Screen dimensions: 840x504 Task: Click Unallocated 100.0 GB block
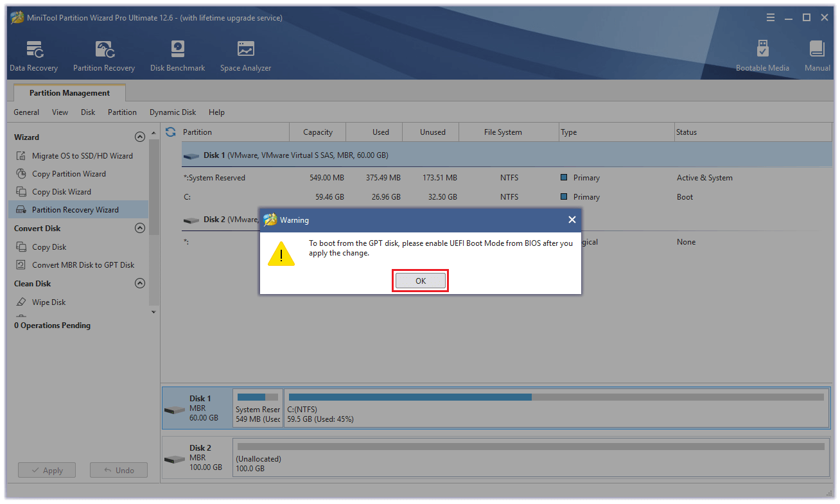tap(530, 457)
